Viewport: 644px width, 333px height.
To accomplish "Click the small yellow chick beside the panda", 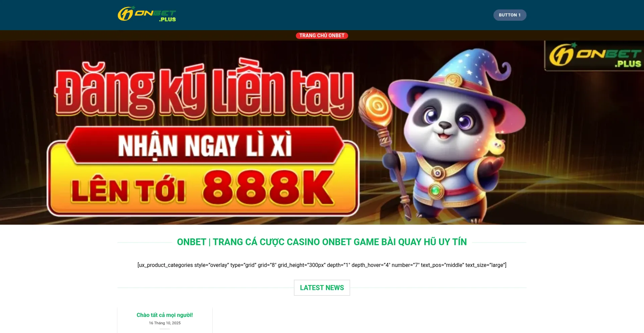I will [x=497, y=146].
